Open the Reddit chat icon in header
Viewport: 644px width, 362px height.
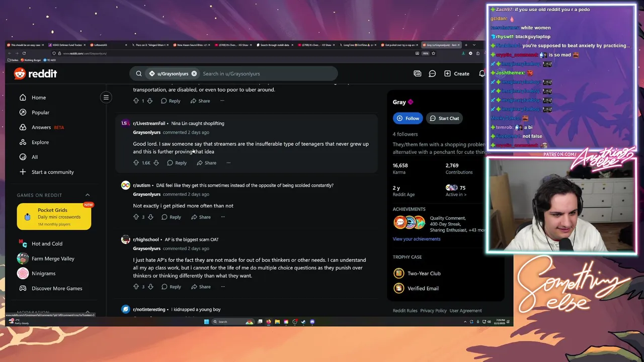[x=432, y=73]
